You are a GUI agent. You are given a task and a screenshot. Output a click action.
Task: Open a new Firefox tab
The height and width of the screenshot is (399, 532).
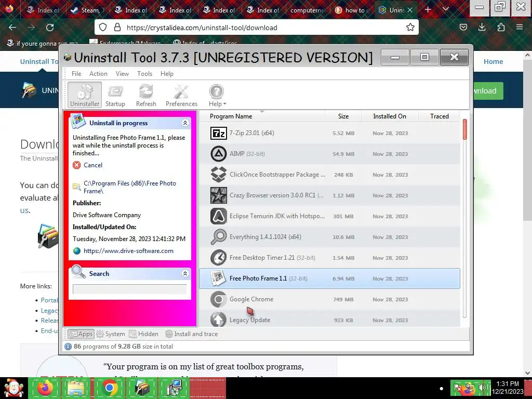[428, 10]
